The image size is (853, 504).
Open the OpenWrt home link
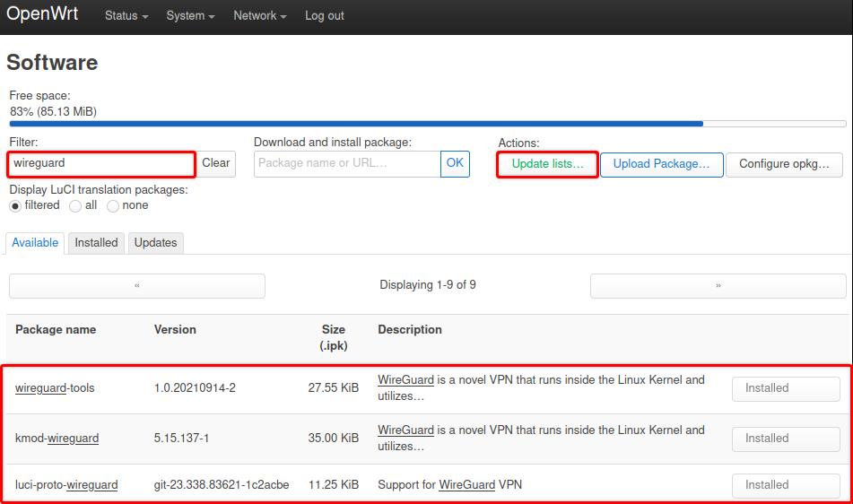[x=42, y=14]
